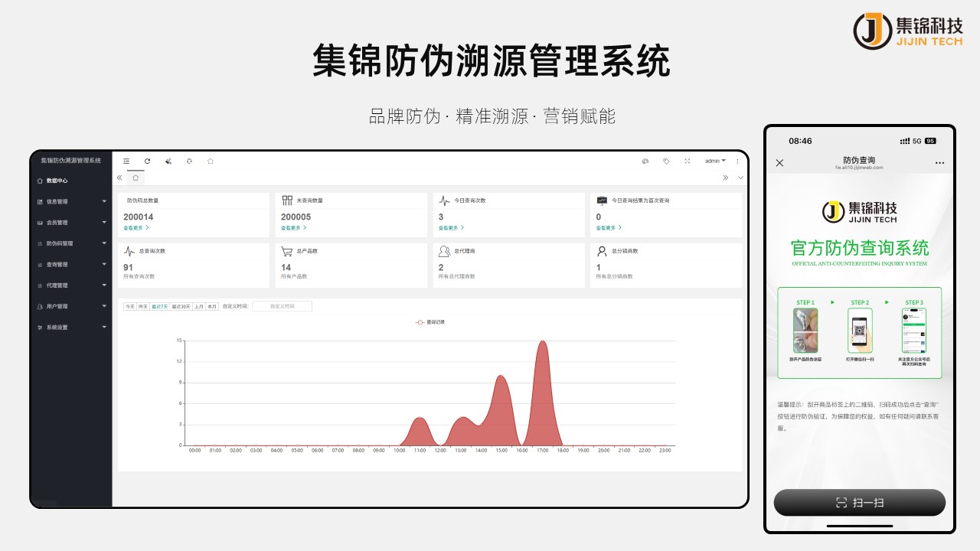Open the tab options down-chevron dropdown

coord(740,178)
